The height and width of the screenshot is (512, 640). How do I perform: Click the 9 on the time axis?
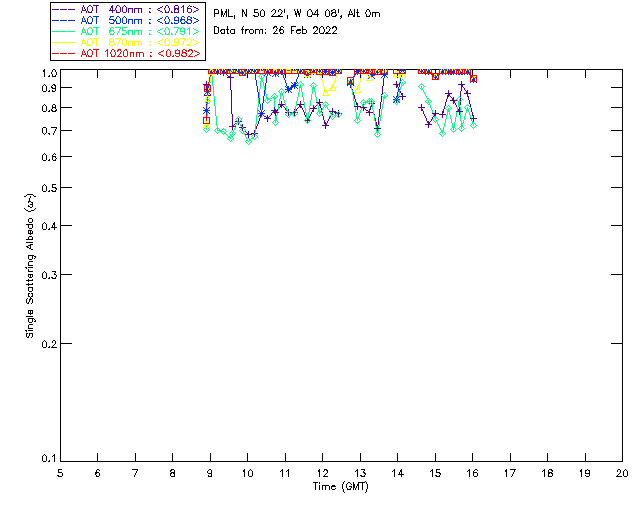point(210,473)
